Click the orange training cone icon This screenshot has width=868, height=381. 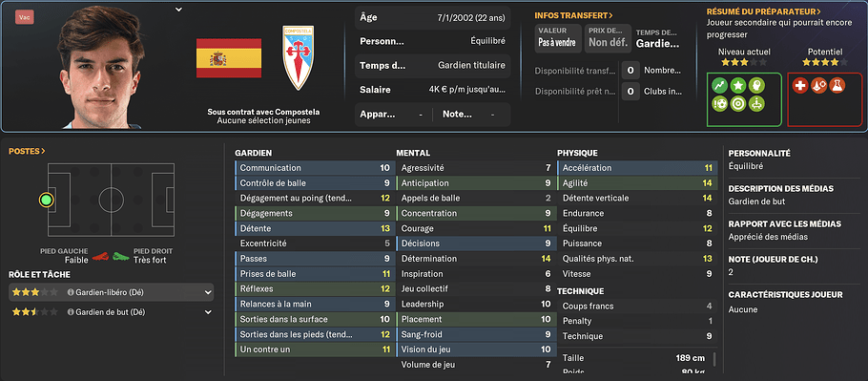click(x=818, y=85)
